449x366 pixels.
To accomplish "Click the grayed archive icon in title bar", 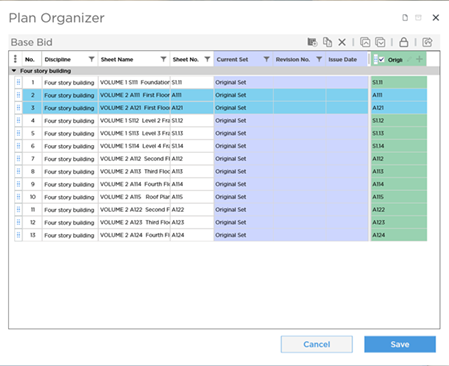I will (x=418, y=18).
